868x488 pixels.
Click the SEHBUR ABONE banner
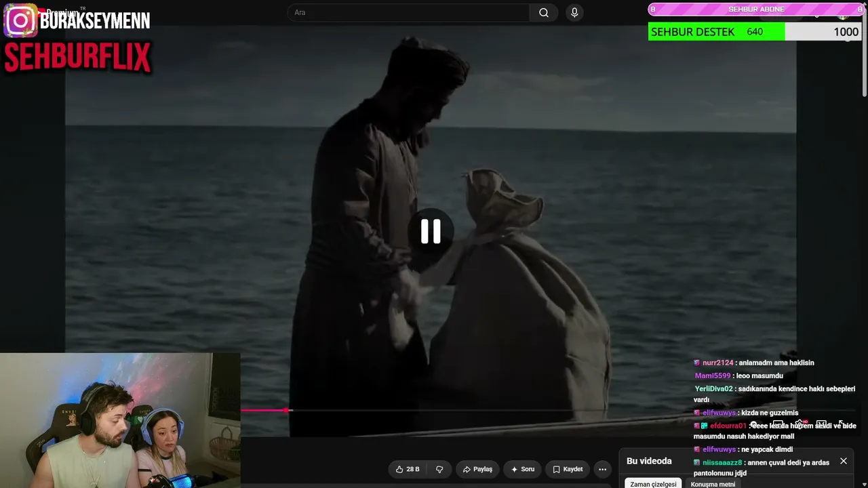pos(756,9)
